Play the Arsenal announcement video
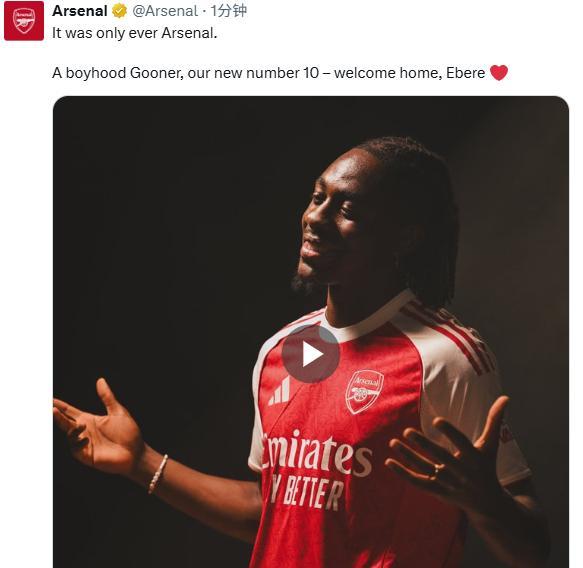Image resolution: width=583 pixels, height=568 pixels. [310, 354]
